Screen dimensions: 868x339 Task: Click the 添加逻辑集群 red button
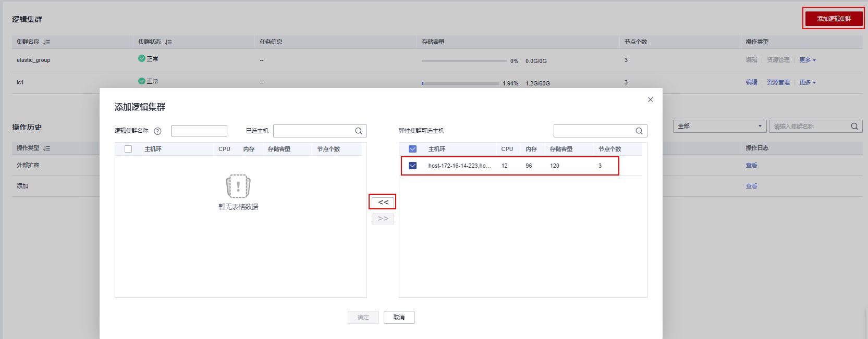[x=834, y=19]
